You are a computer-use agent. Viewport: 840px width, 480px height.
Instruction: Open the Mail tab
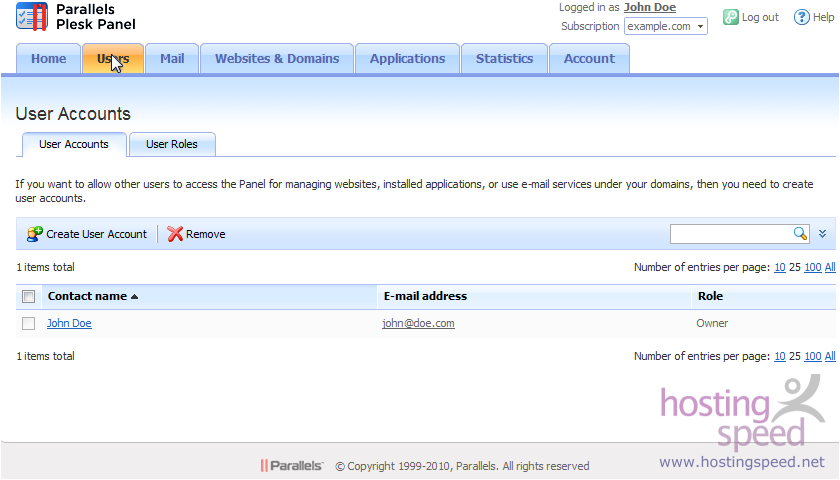coord(172,58)
